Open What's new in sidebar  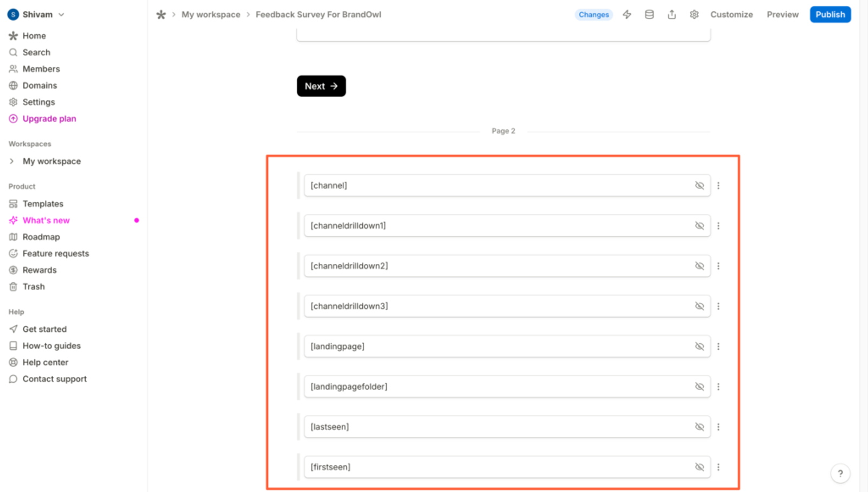coord(46,220)
